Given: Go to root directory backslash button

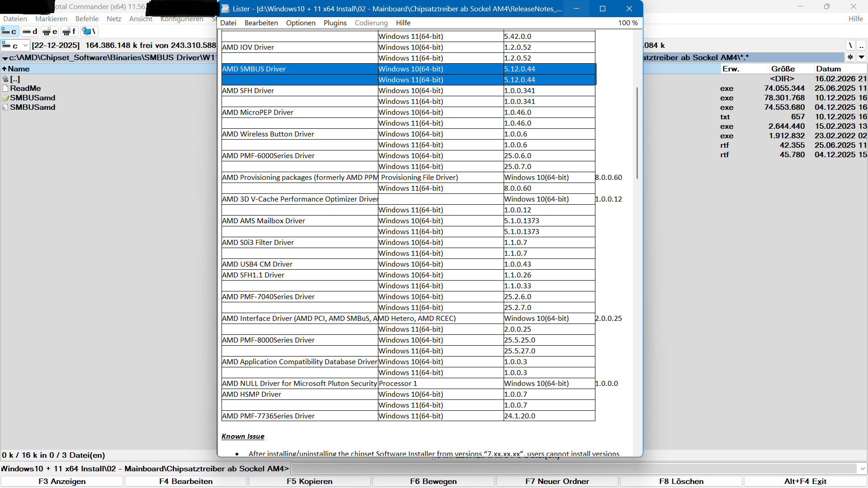Looking at the screenshot, I should tap(850, 45).
